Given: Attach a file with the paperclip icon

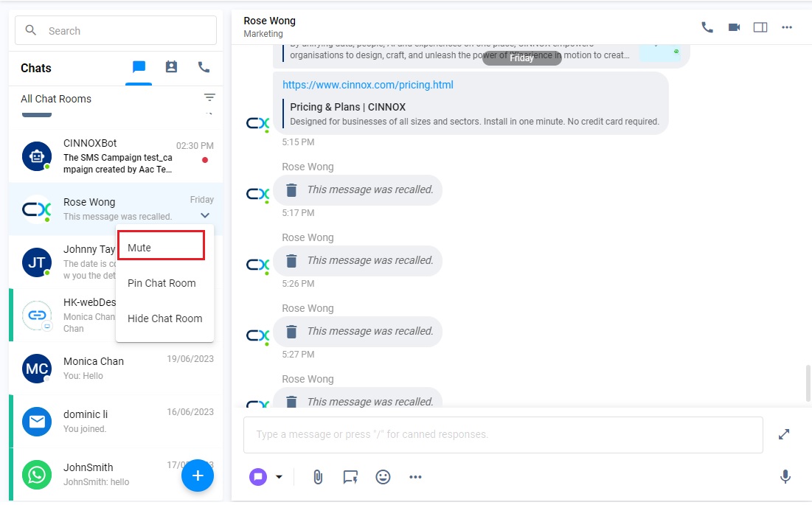Looking at the screenshot, I should [x=318, y=476].
